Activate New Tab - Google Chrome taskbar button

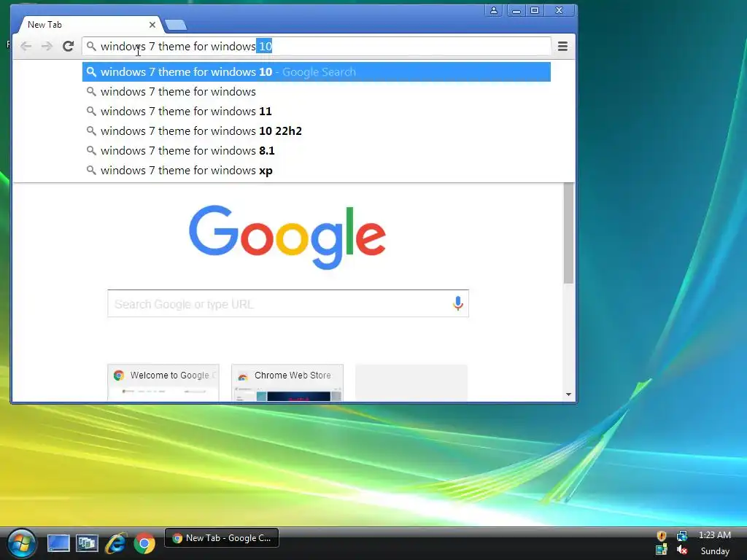pos(222,538)
